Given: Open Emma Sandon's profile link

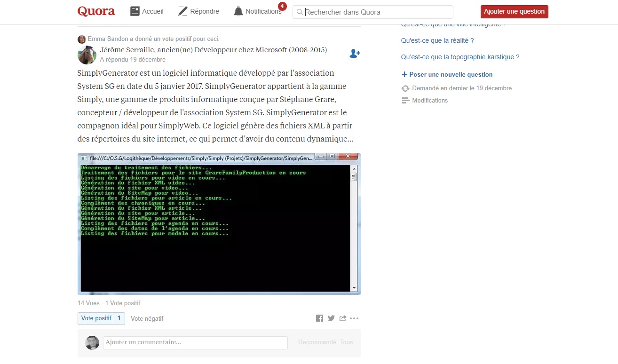Looking at the screenshot, I should pos(107,39).
